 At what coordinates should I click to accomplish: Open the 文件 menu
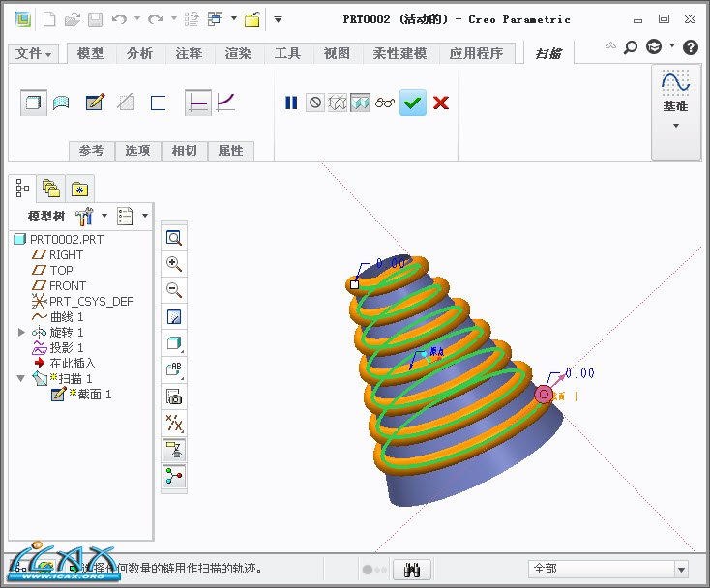[x=35, y=54]
